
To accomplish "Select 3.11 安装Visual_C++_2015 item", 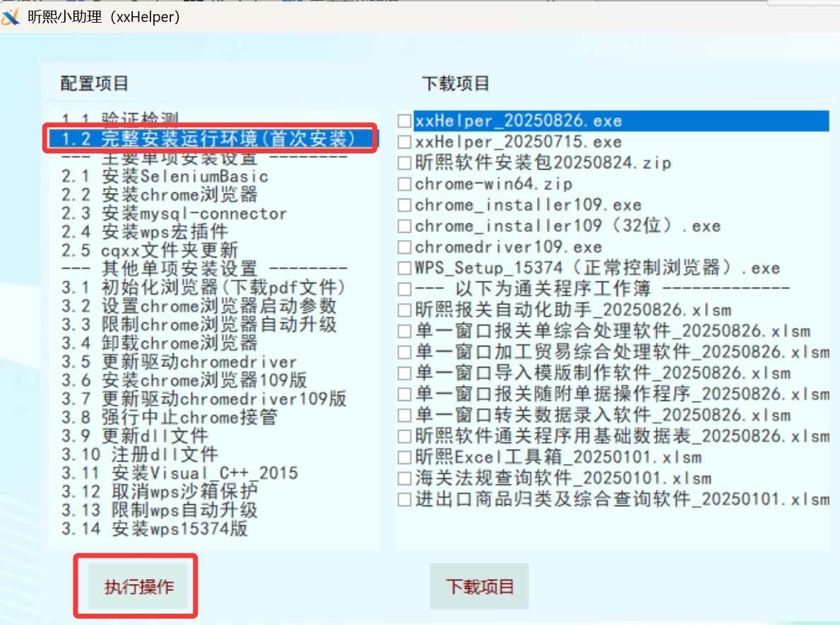I will pos(179,473).
